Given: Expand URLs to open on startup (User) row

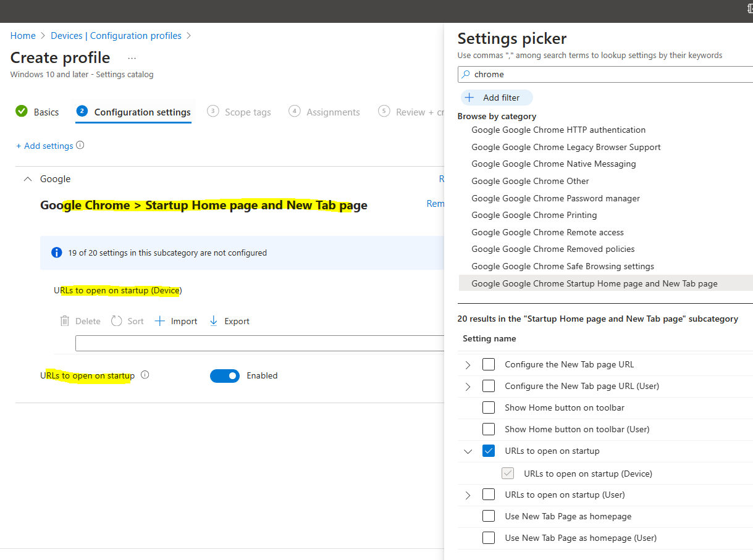Looking at the screenshot, I should 468,495.
